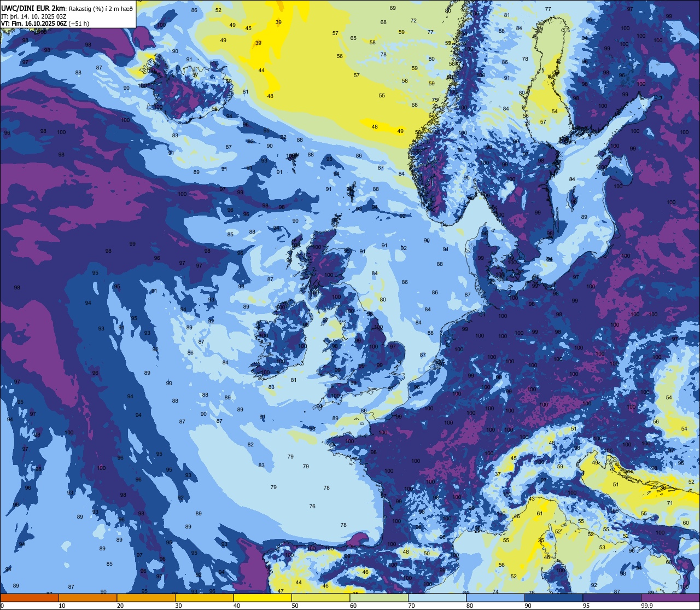
Task: Click the "10" tick label on the legend
Action: pyautogui.click(x=62, y=606)
